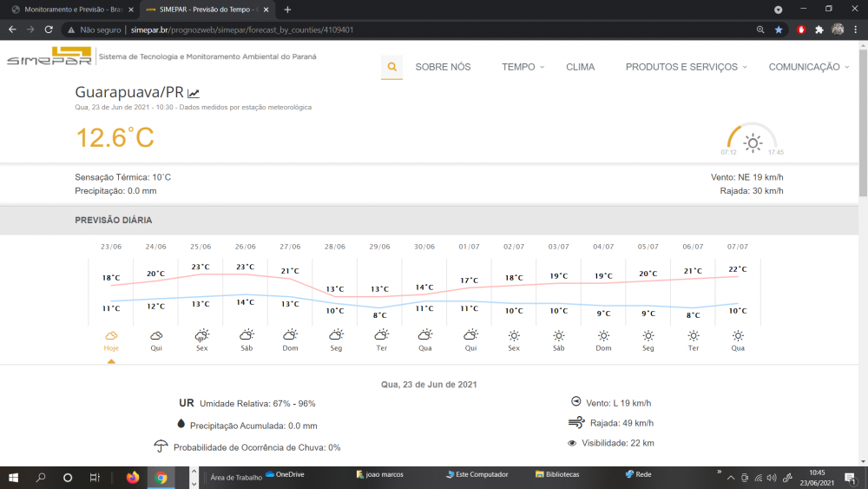Open a new browser tab

click(x=287, y=10)
